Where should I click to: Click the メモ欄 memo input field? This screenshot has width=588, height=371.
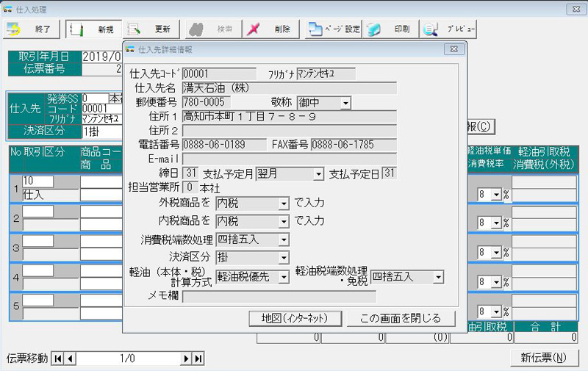[x=279, y=297]
